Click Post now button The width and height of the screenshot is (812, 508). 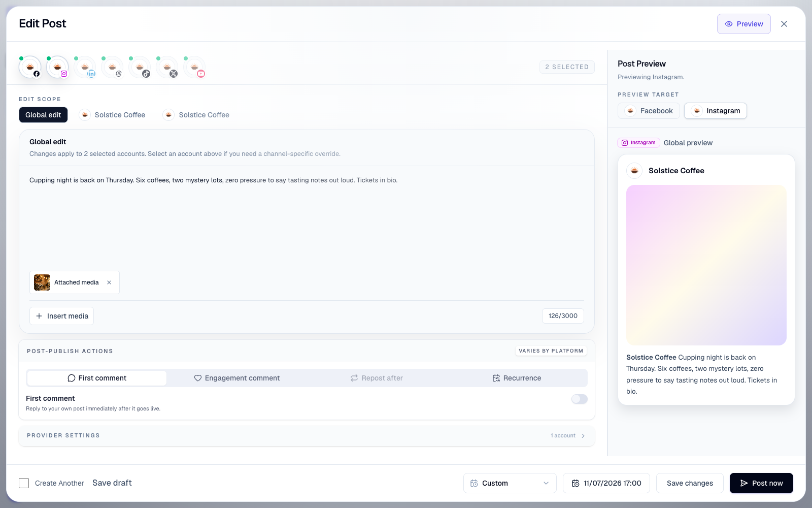tap(761, 483)
